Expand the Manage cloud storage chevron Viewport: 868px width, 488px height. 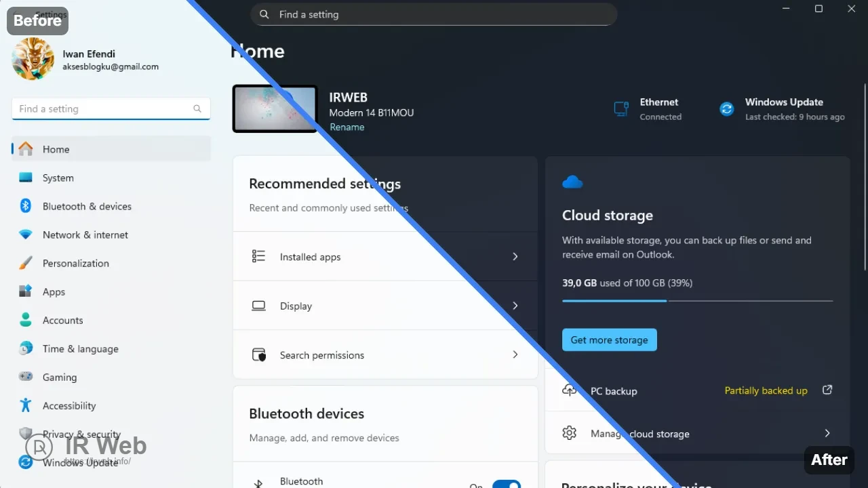pos(827,433)
